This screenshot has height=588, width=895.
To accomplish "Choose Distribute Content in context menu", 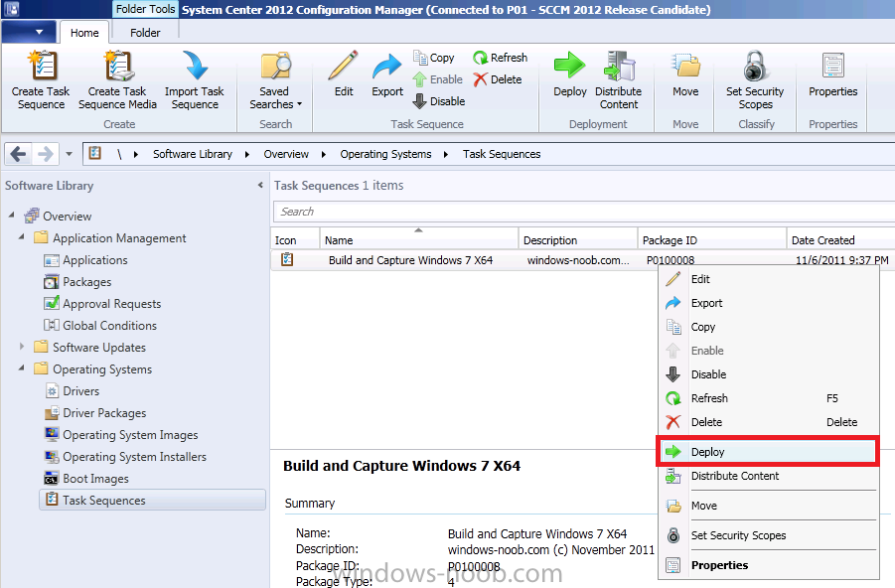I will 768,476.
